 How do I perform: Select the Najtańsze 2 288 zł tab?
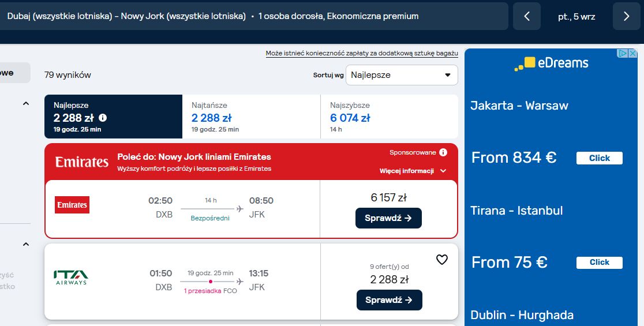click(252, 117)
